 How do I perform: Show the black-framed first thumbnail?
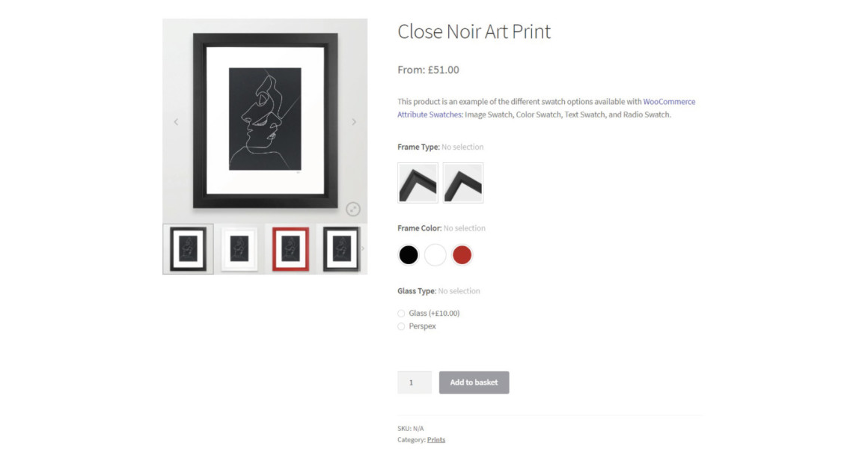click(189, 249)
